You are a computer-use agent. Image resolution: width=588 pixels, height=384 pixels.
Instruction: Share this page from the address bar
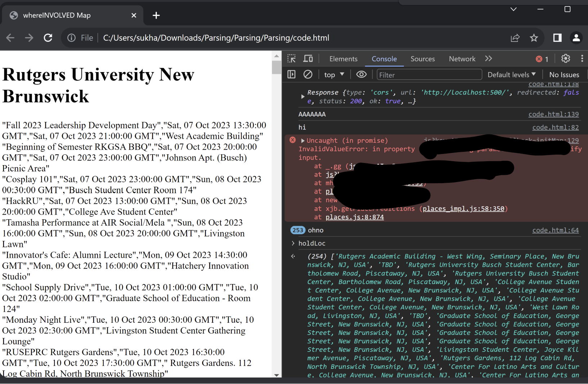(515, 38)
